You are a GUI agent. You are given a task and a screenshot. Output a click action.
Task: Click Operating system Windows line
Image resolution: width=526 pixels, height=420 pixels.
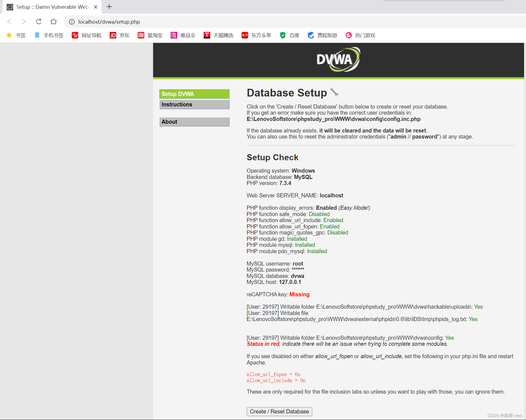point(281,171)
